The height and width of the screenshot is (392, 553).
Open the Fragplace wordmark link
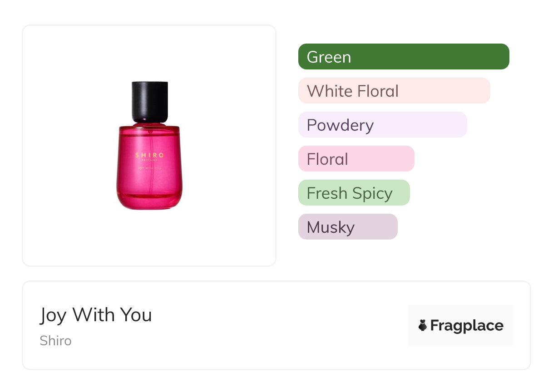coord(466,325)
